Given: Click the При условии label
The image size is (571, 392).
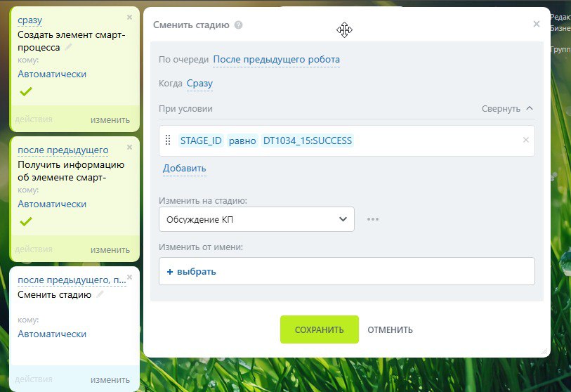Looking at the screenshot, I should point(185,109).
